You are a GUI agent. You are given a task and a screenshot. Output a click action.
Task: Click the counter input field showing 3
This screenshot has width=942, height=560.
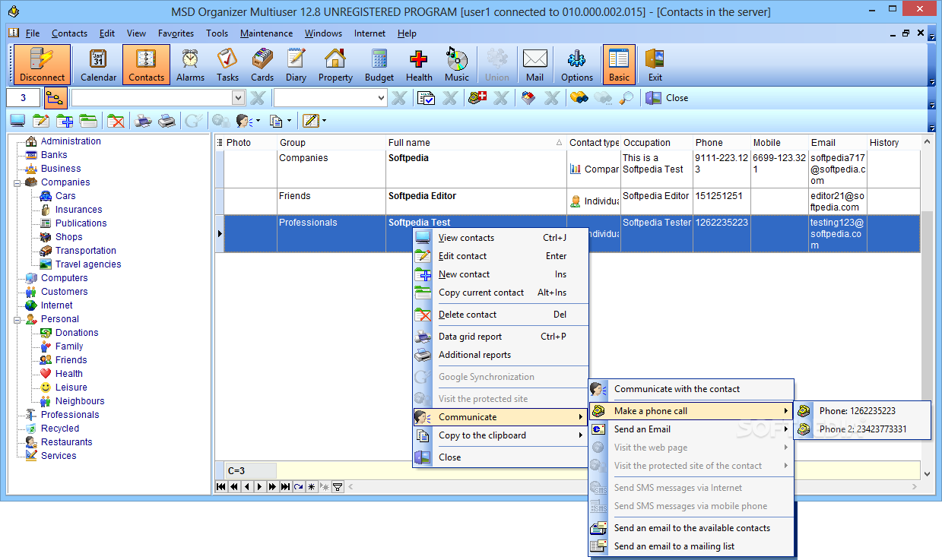23,98
